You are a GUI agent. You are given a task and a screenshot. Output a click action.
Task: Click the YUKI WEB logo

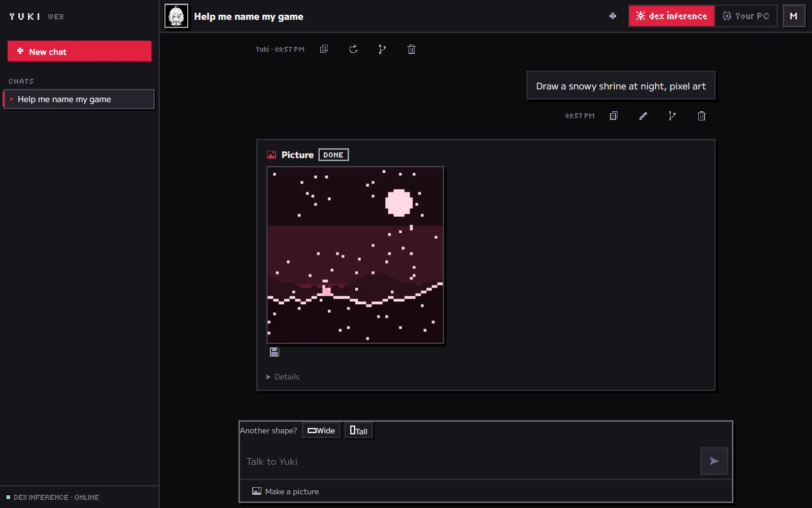point(37,17)
